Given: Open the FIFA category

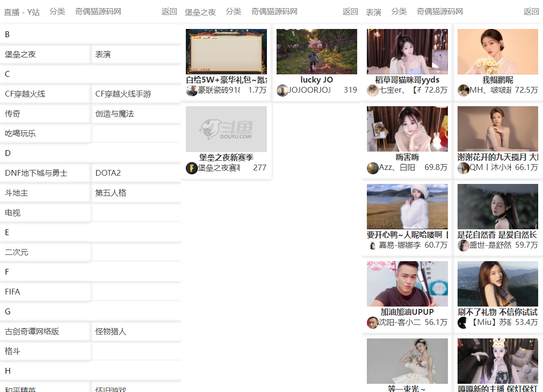Looking at the screenshot, I should pos(45,292).
